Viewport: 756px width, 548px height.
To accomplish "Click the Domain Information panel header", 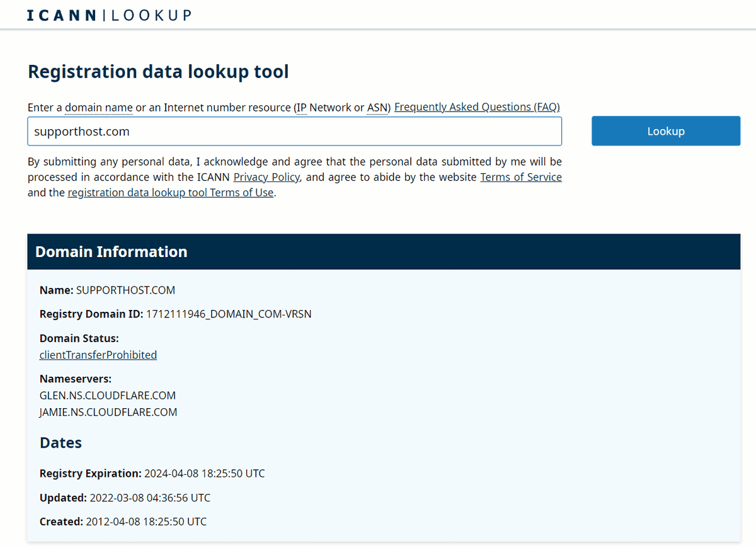I will pos(384,252).
